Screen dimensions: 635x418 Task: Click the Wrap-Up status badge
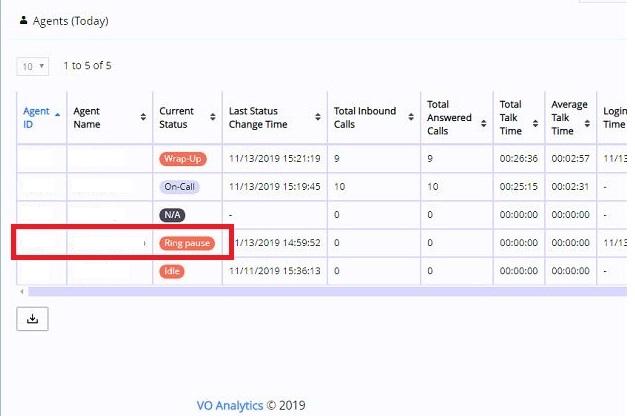183,158
